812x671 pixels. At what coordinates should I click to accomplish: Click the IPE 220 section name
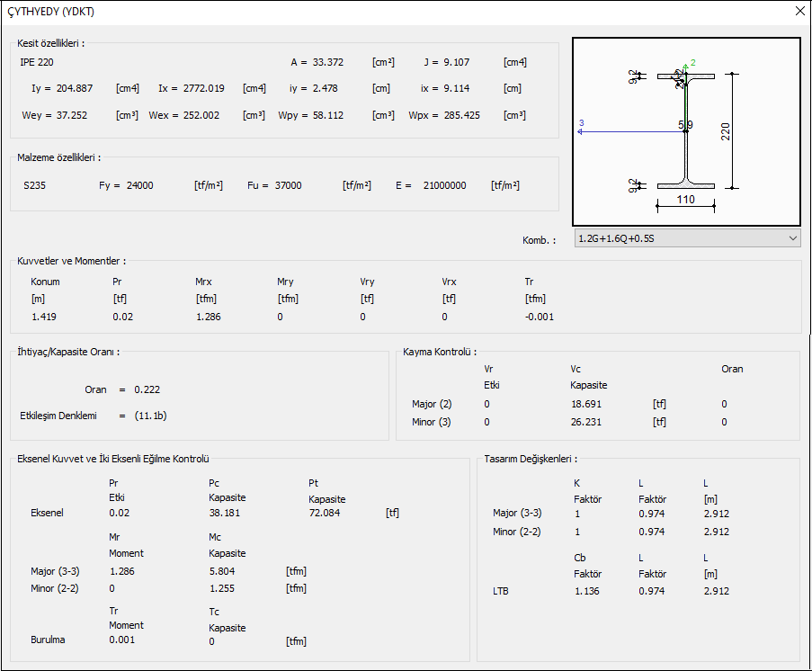(x=37, y=62)
